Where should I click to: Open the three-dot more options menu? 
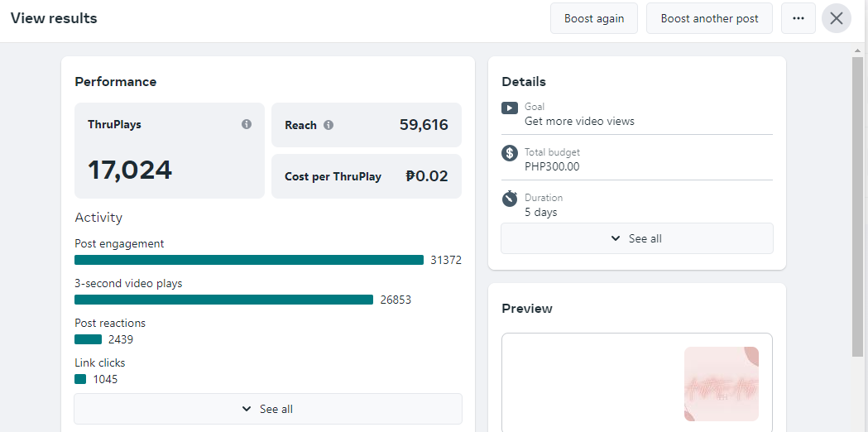(x=798, y=18)
